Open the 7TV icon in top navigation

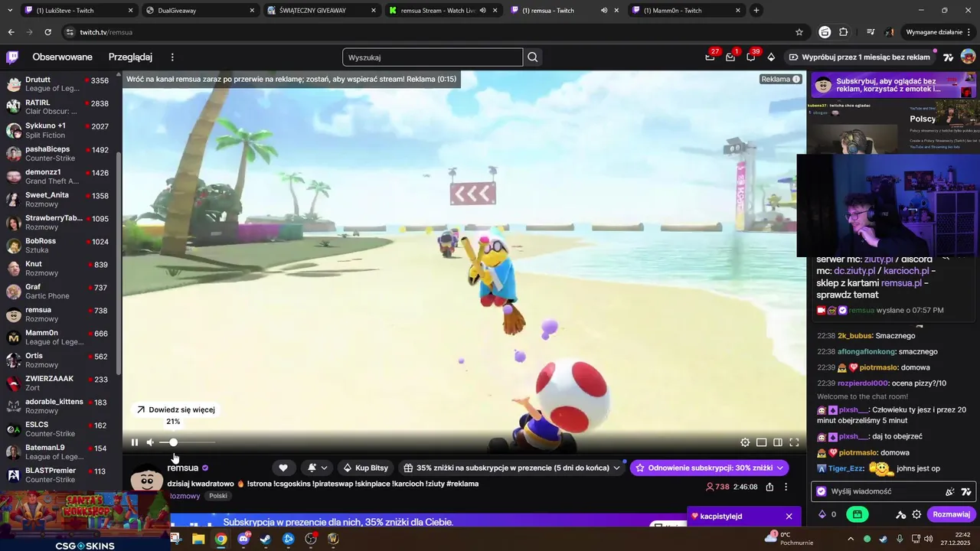click(x=949, y=57)
